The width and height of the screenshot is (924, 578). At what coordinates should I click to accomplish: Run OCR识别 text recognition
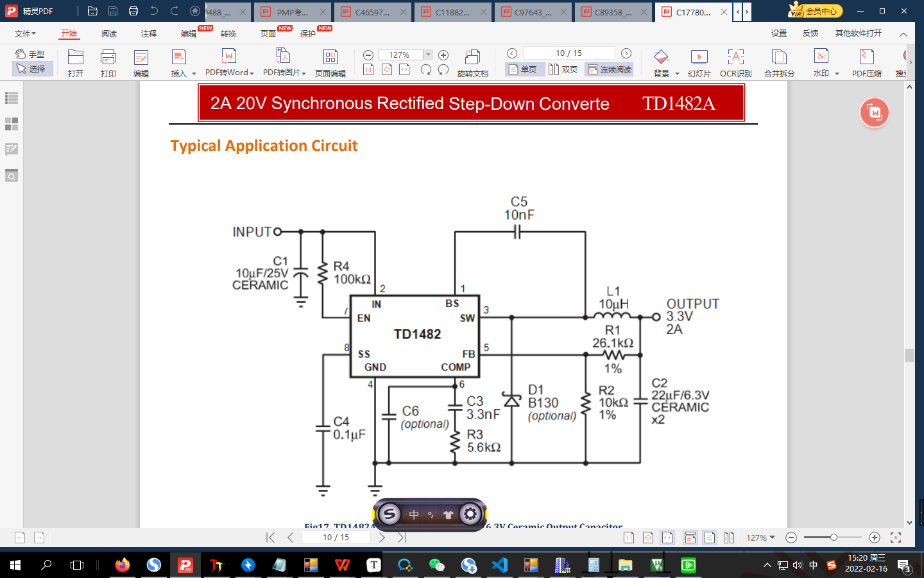tap(736, 63)
